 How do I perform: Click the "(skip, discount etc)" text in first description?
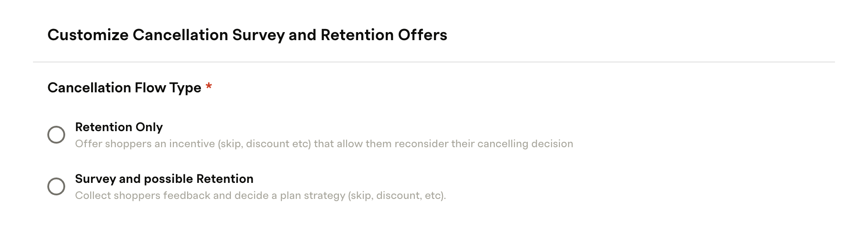[x=264, y=144]
